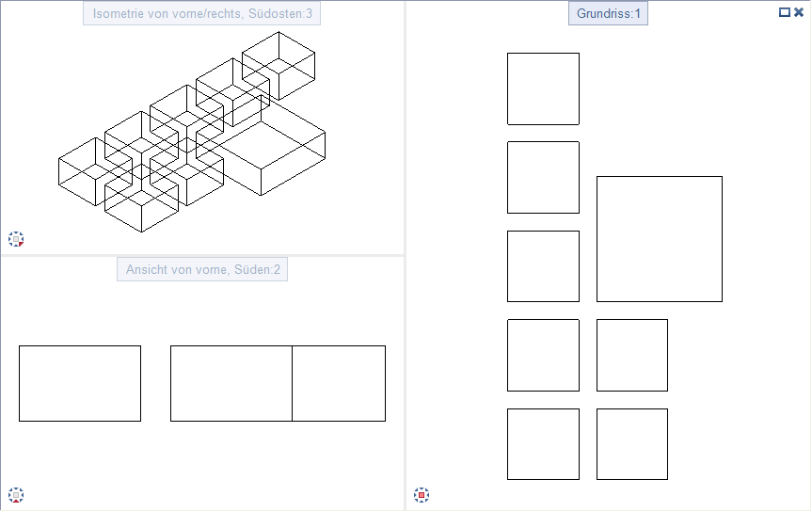Maximize the Grundriss:1 viewport
812x512 pixels.
[785, 12]
